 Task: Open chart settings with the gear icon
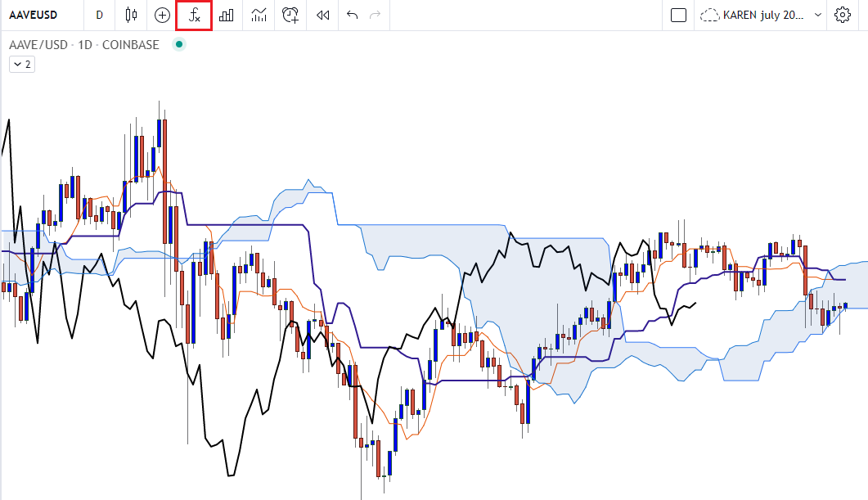click(843, 15)
